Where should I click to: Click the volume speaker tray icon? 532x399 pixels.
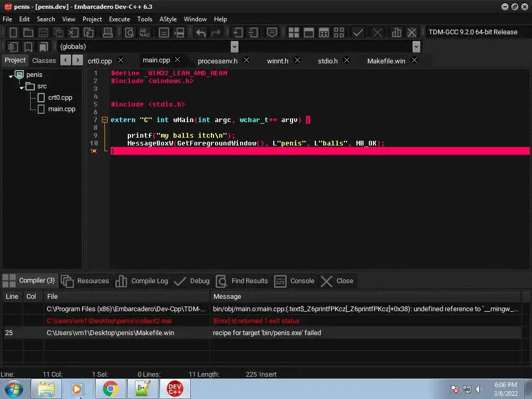pos(479,389)
